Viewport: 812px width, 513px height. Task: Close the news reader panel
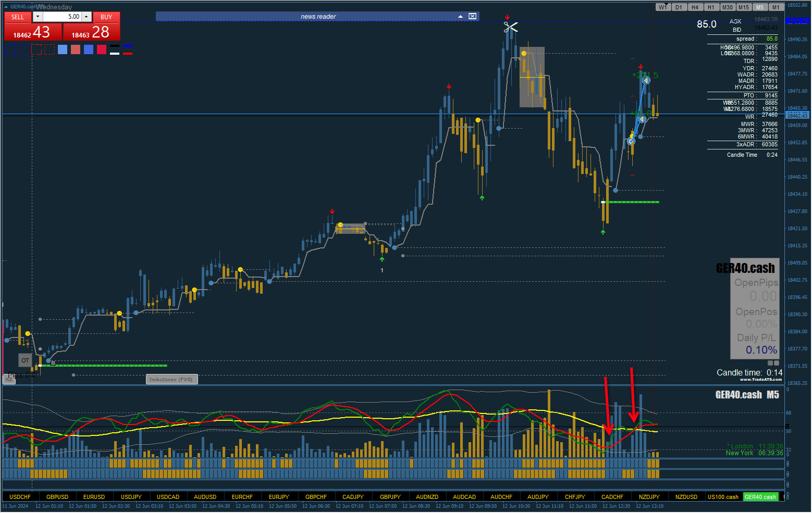(472, 16)
